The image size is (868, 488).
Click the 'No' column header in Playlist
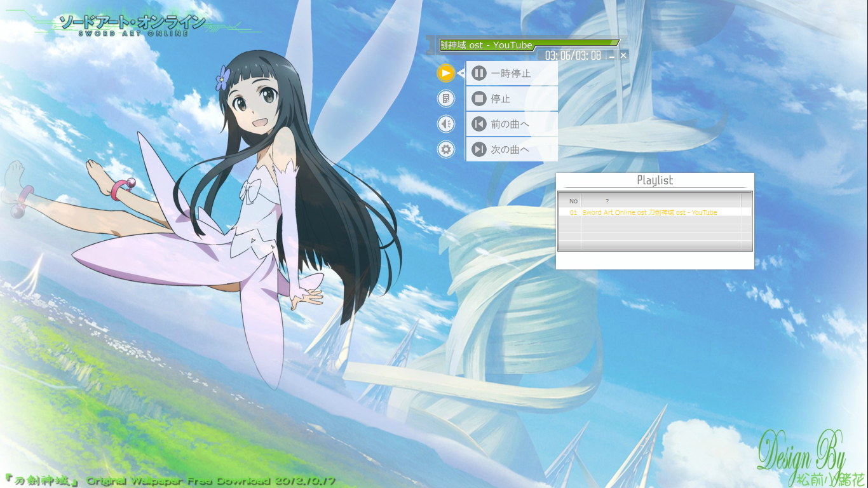pos(573,201)
